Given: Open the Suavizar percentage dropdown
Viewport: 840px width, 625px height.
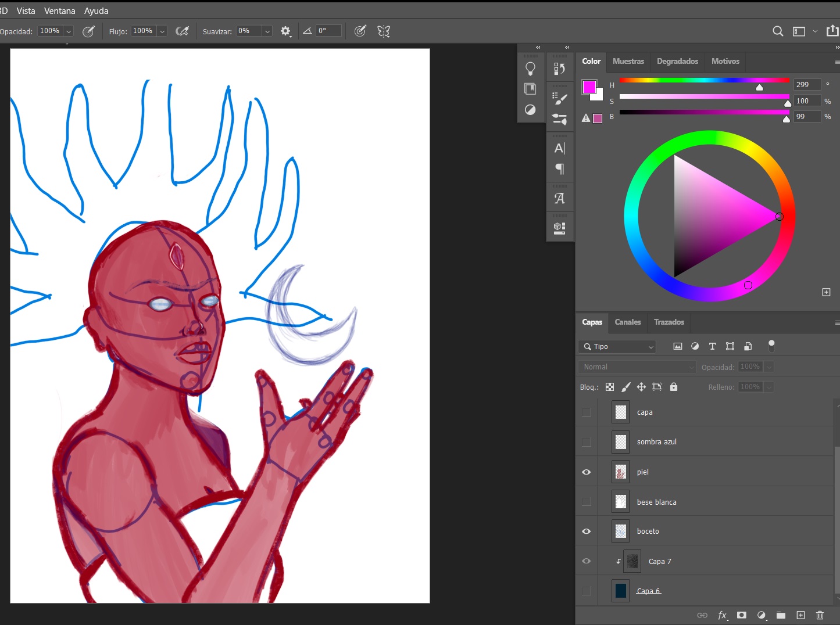Looking at the screenshot, I should (x=267, y=31).
